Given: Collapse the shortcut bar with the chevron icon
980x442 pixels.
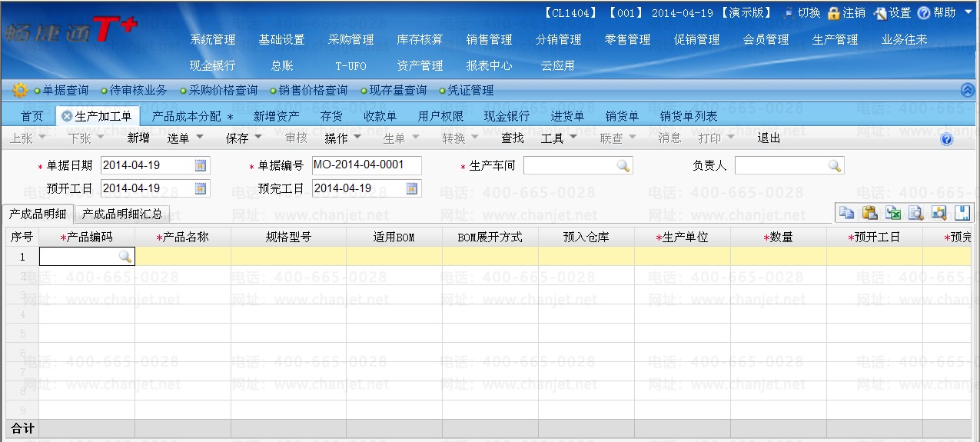Looking at the screenshot, I should [968, 90].
